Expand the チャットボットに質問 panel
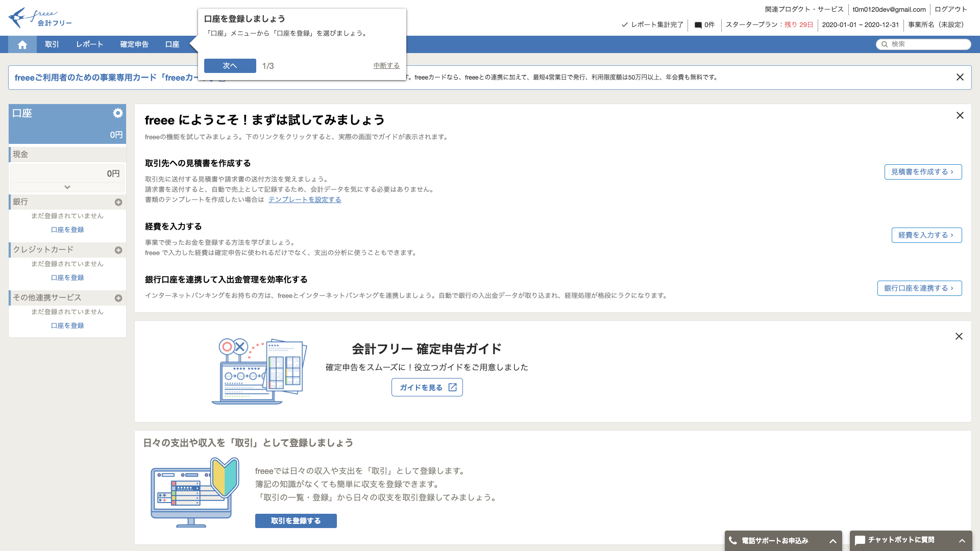980x551 pixels. pos(962,541)
